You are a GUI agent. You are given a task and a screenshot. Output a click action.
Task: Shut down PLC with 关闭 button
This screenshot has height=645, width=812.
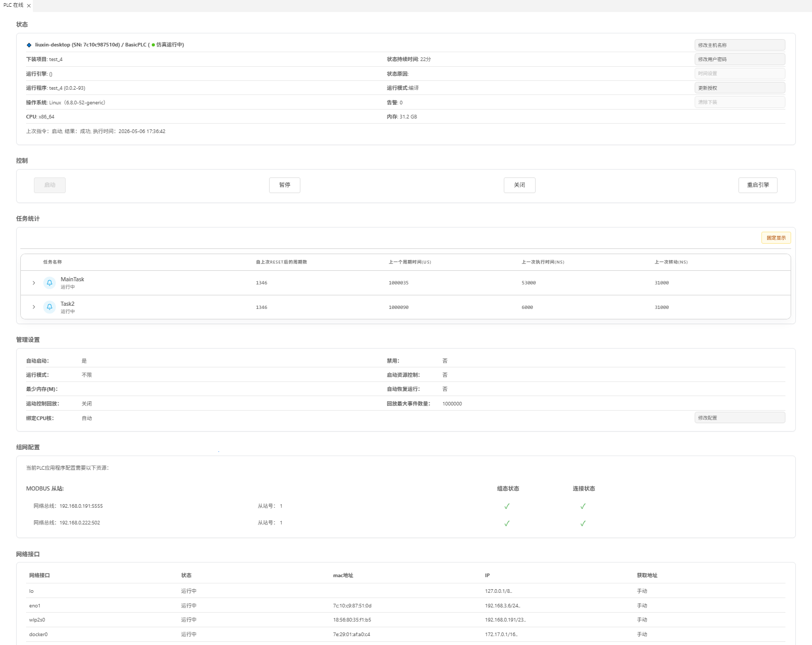click(x=519, y=185)
